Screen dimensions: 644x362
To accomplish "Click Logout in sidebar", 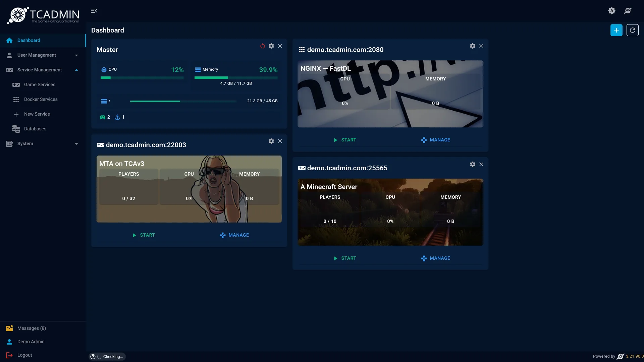I will (43, 355).
